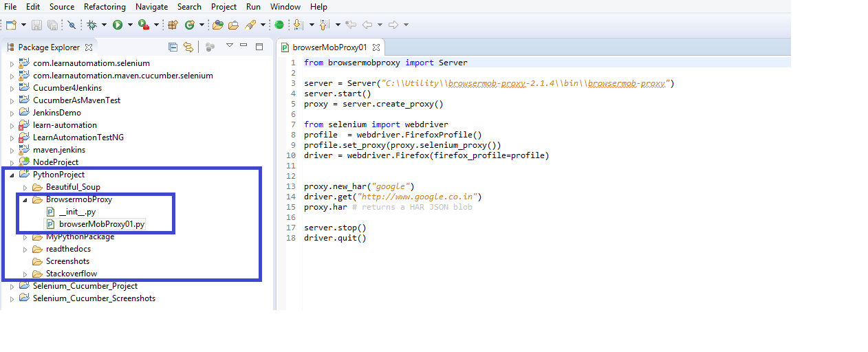
Task: Select the browserMobProxy01 editor tab
Action: (329, 47)
